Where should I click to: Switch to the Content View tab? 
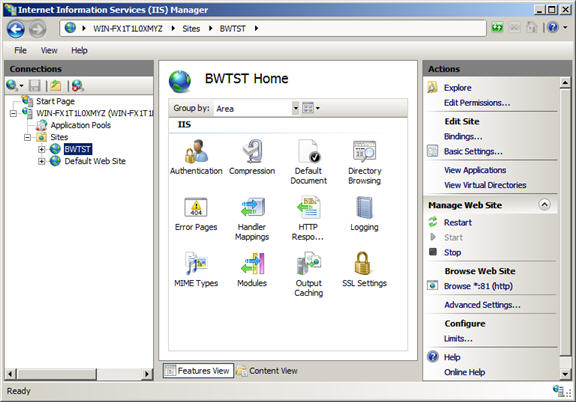coord(267,371)
